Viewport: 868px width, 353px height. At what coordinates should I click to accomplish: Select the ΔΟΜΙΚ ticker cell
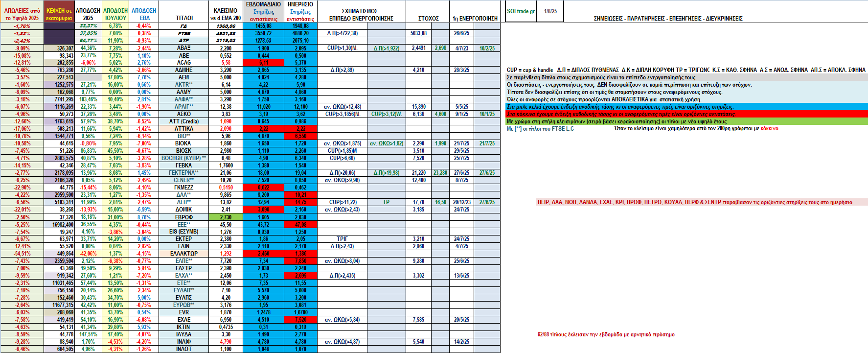point(184,210)
